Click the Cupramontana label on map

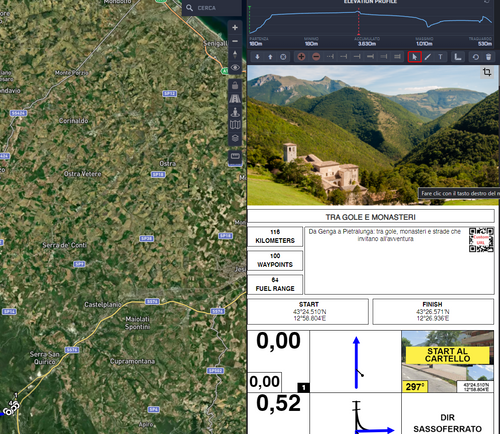[x=132, y=361]
